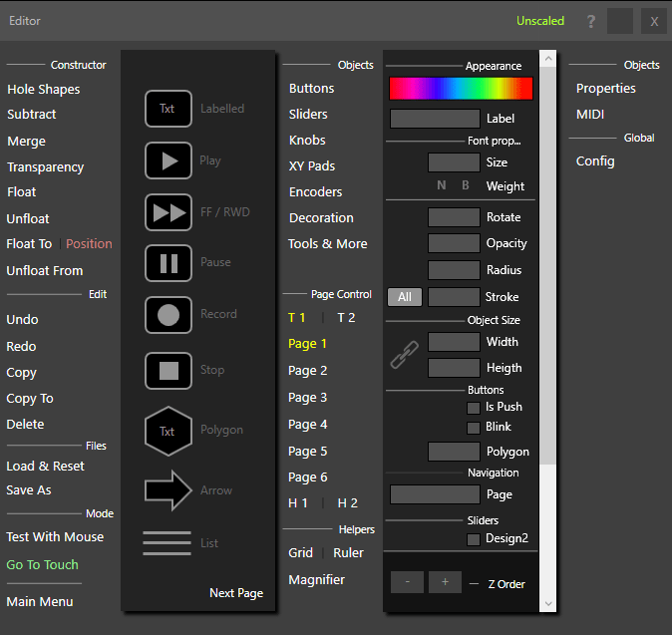Switch to Page 6
This screenshot has width=672, height=635.
308,477
